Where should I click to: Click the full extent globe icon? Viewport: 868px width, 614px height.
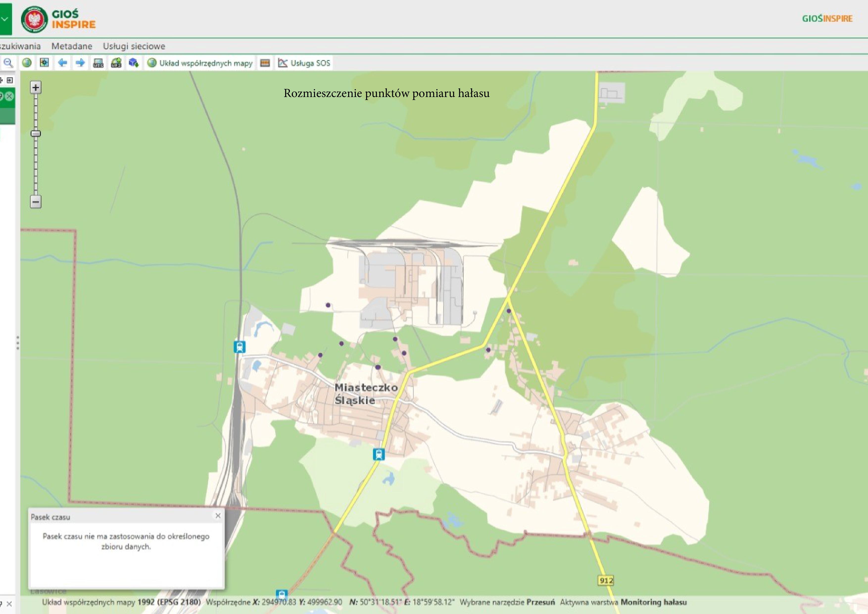coord(26,63)
